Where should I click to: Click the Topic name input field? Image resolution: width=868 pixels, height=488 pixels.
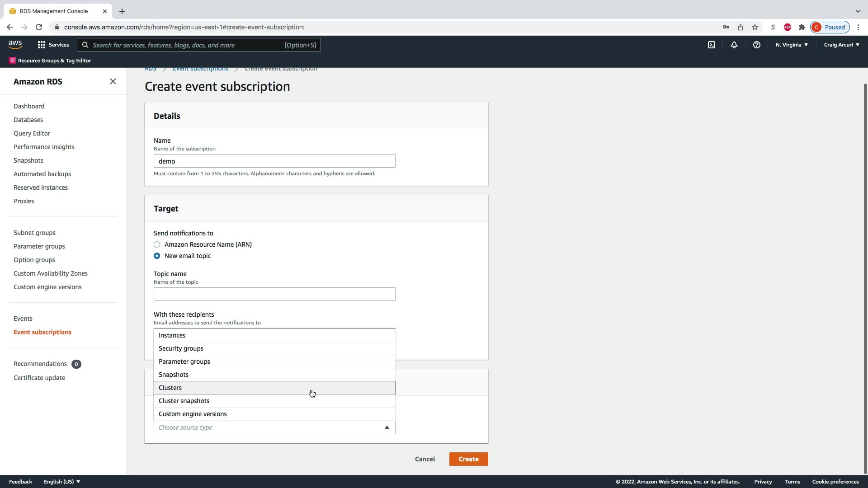point(274,294)
